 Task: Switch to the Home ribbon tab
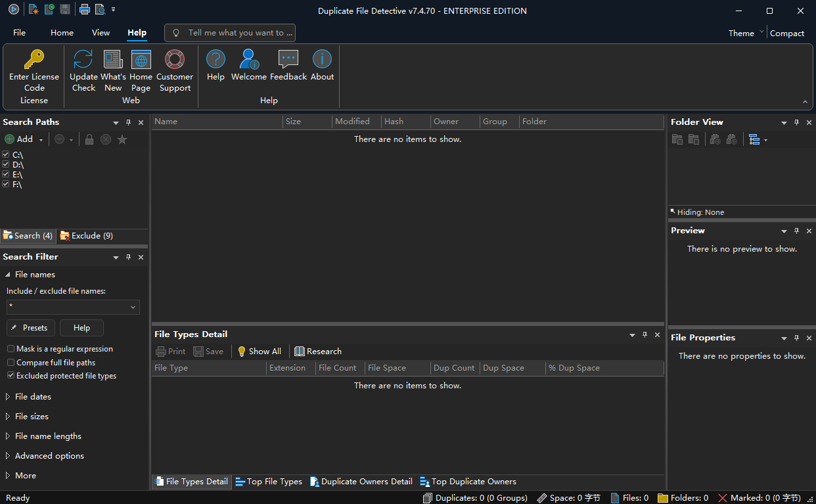pyautogui.click(x=62, y=33)
